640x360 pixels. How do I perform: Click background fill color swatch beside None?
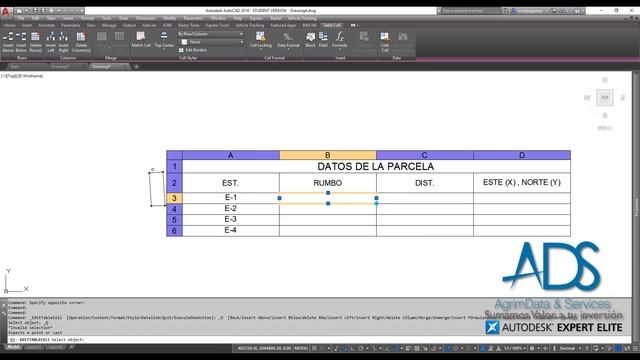click(x=184, y=42)
